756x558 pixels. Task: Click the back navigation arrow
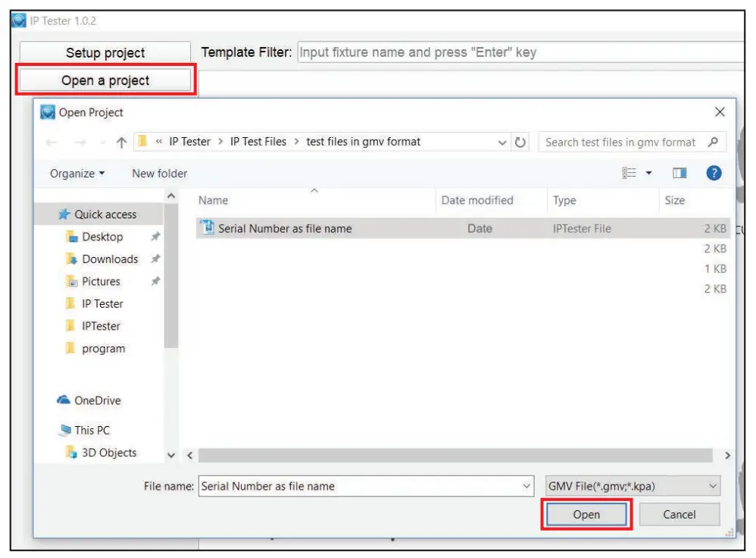pyautogui.click(x=52, y=142)
